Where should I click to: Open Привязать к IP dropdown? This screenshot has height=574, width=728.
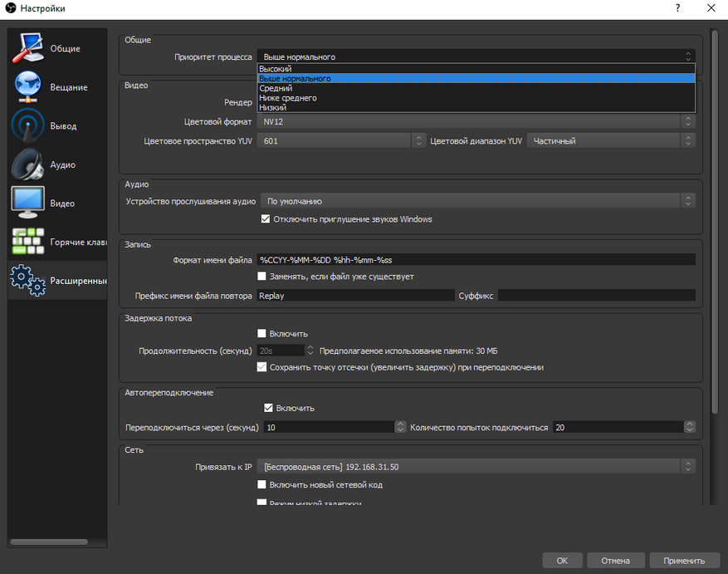pos(476,466)
